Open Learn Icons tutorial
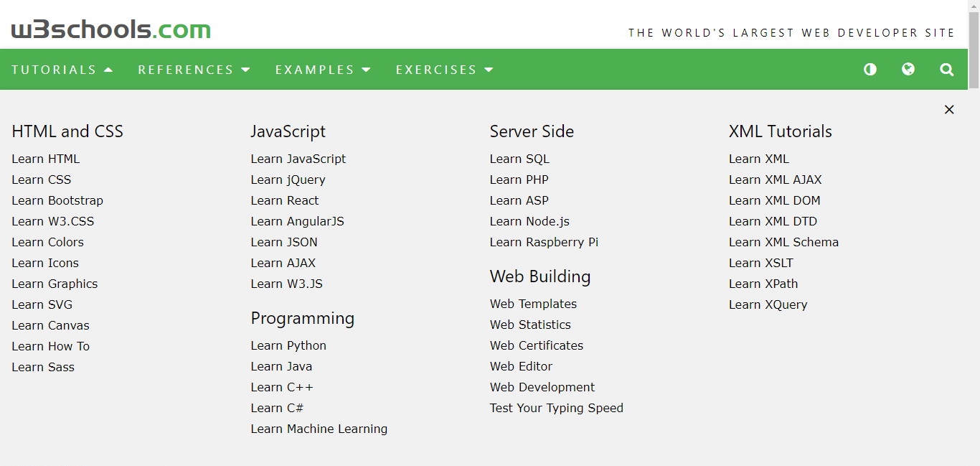980x466 pixels. [45, 263]
